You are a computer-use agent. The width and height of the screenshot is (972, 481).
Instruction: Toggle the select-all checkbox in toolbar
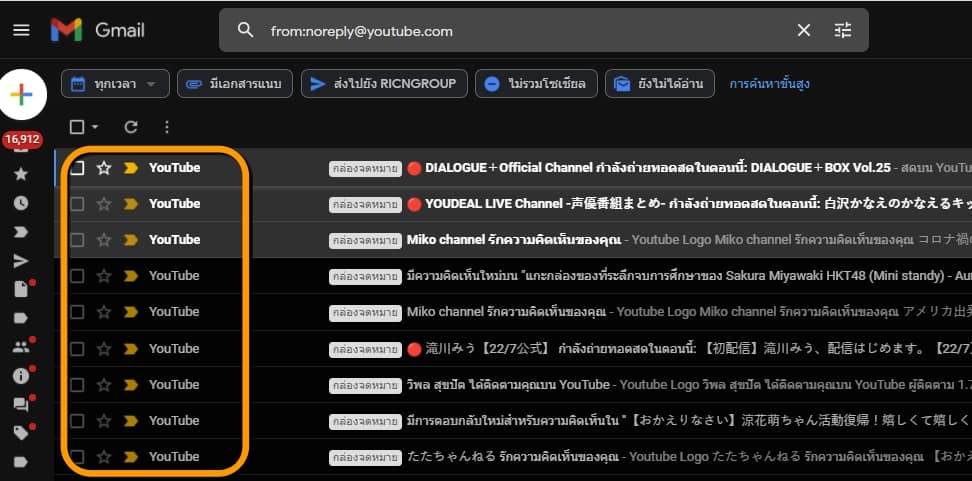click(77, 127)
